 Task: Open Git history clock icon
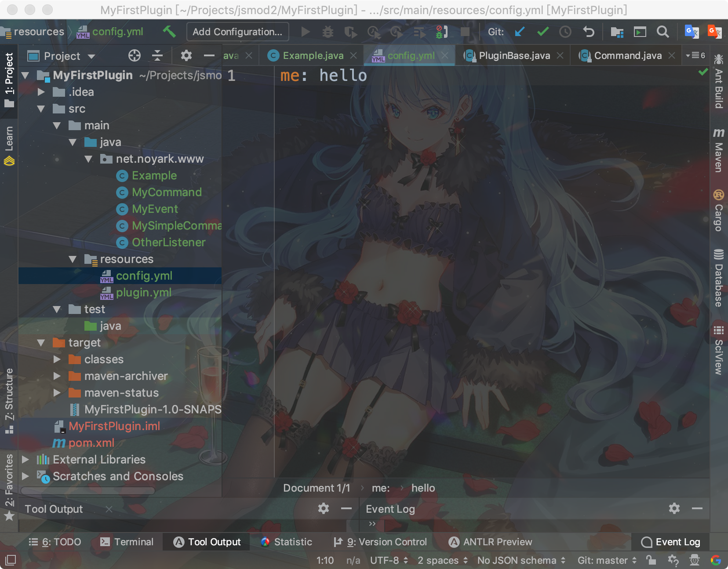(565, 32)
